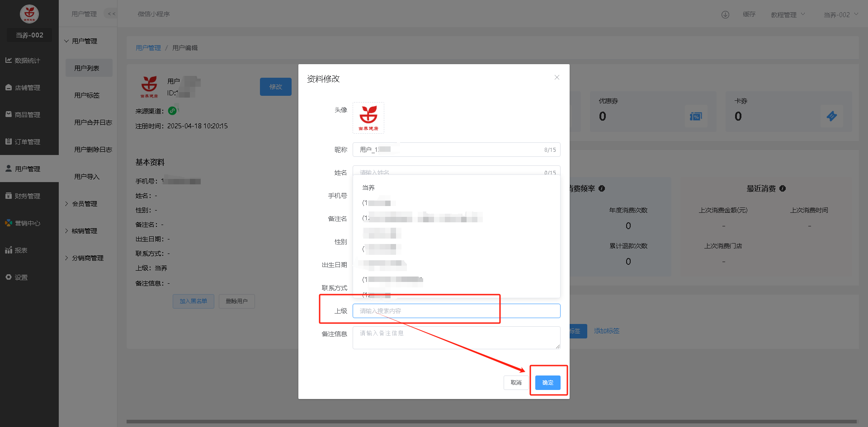Collapse the submenu with << button
This screenshot has height=427, width=868.
coord(111,14)
